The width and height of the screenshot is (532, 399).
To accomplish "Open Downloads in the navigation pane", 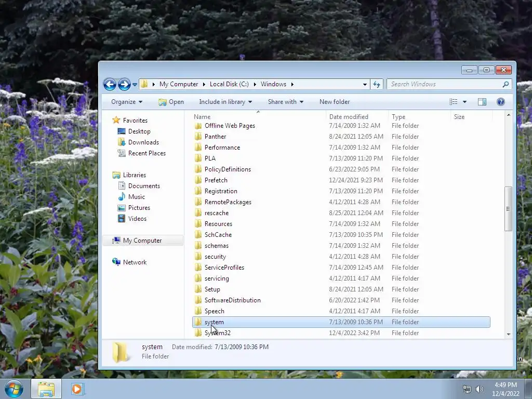I will (x=143, y=142).
